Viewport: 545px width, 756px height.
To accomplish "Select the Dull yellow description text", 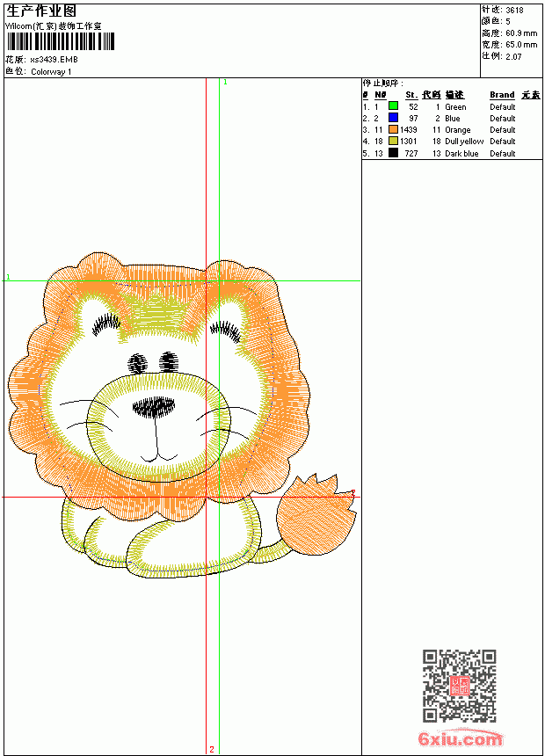I will tap(464, 142).
